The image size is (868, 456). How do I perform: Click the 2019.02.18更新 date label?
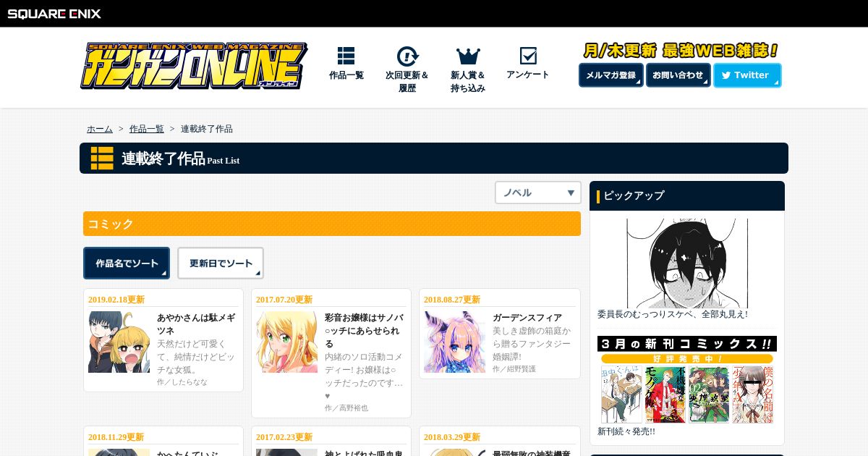coord(116,300)
